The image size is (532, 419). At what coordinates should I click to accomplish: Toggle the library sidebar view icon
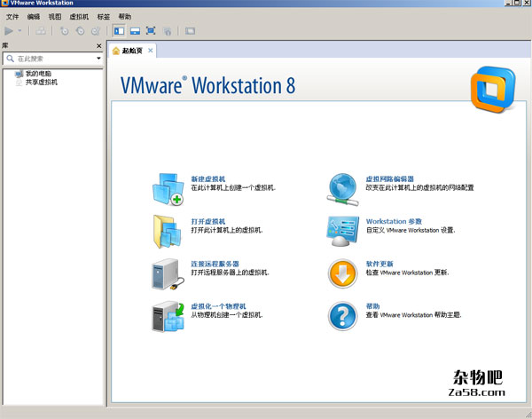(x=119, y=31)
